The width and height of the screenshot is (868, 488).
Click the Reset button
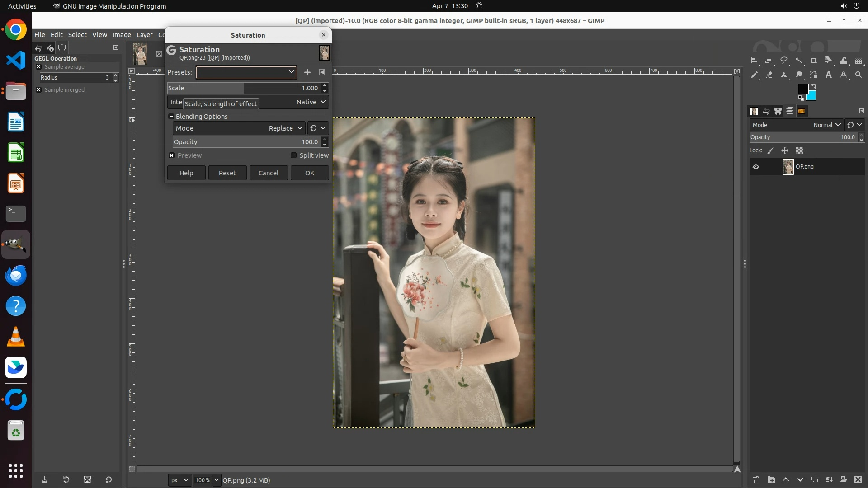pyautogui.click(x=227, y=173)
